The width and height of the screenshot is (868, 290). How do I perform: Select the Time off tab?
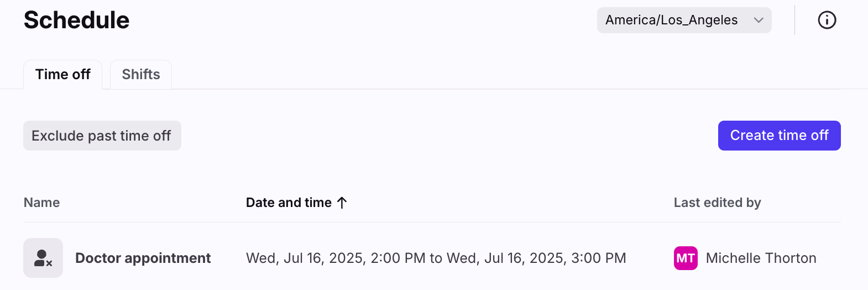pos(62,75)
